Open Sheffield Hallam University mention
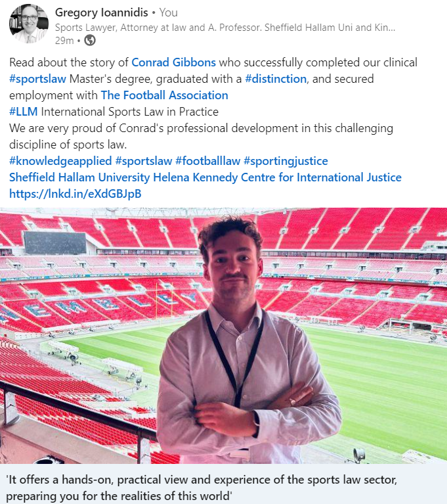 pos(79,177)
